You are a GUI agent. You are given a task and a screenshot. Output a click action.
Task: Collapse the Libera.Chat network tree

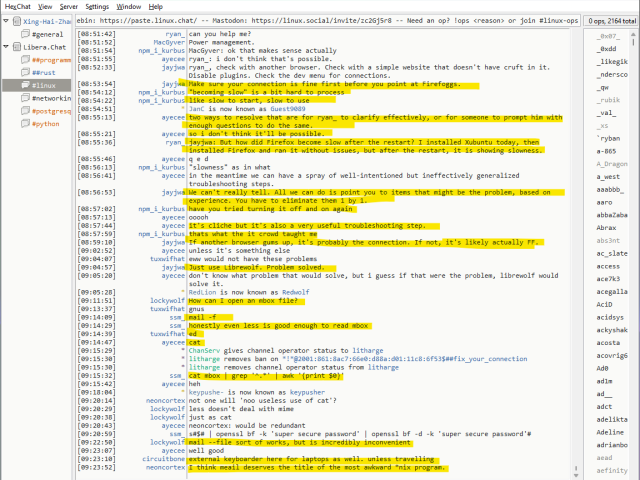point(6,46)
